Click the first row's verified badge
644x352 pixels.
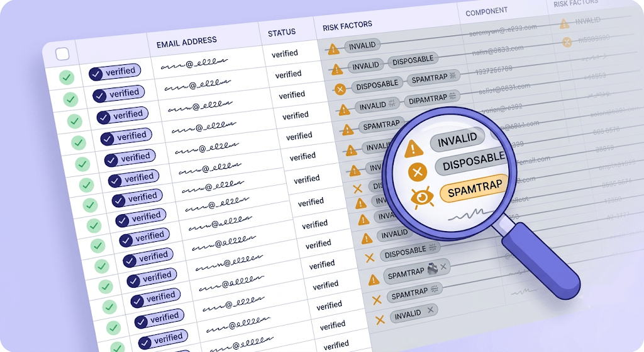[x=114, y=72]
